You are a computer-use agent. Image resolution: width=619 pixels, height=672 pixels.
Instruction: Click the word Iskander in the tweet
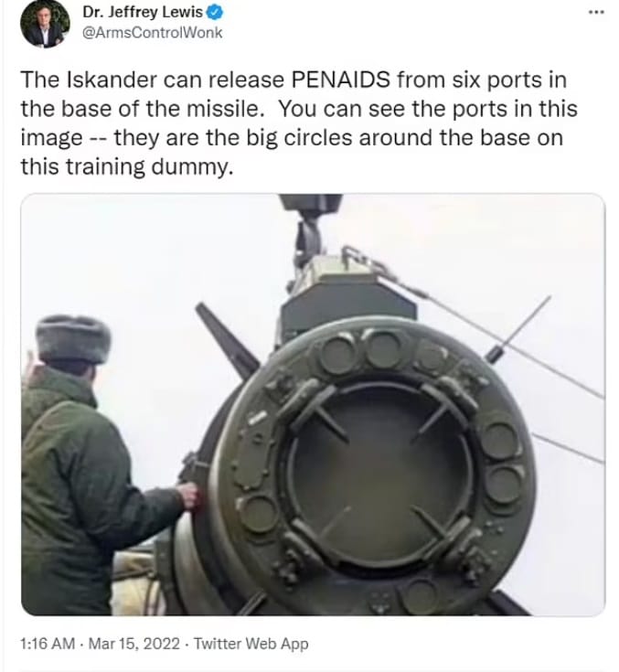tap(112, 80)
